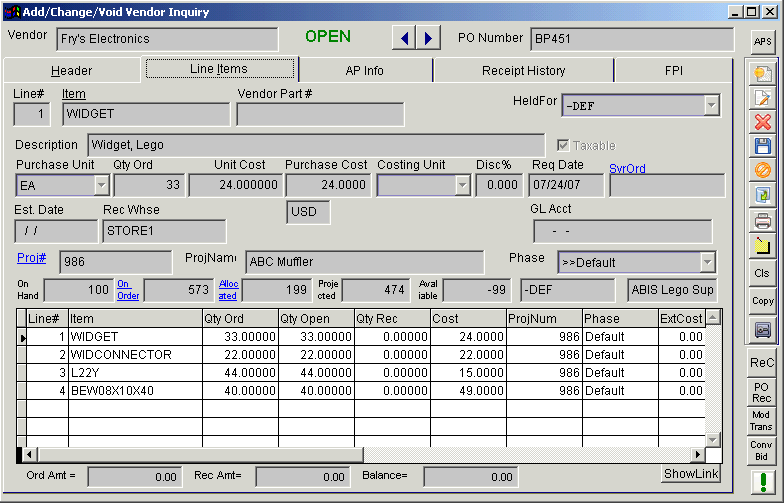Go to next vendor with right arrow

pyautogui.click(x=428, y=38)
